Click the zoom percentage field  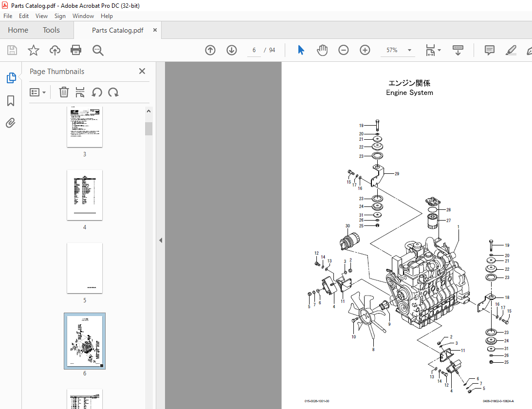point(392,50)
